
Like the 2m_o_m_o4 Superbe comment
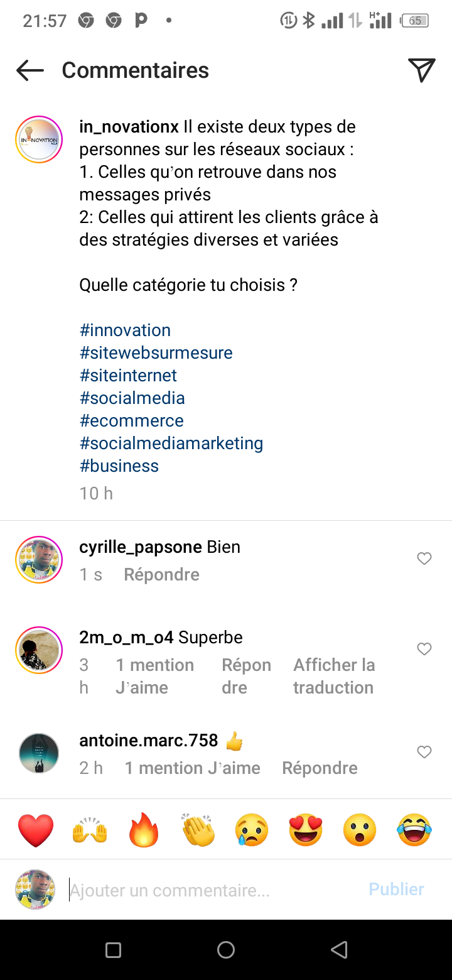pyautogui.click(x=424, y=649)
